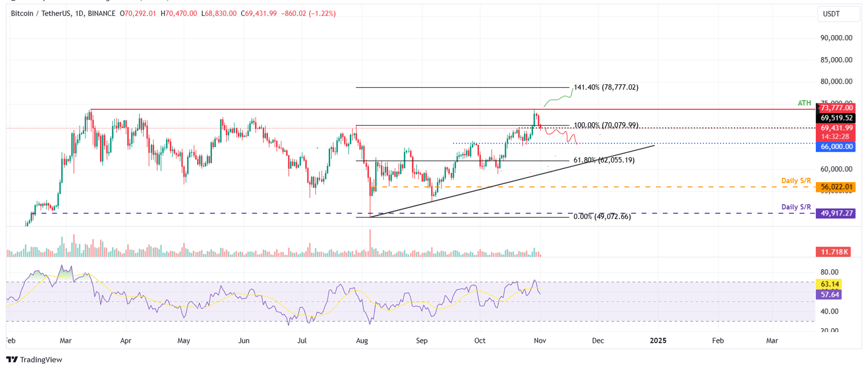868x370 pixels.
Task: Click the red 73,777.00 ATH price label
Action: (836, 107)
